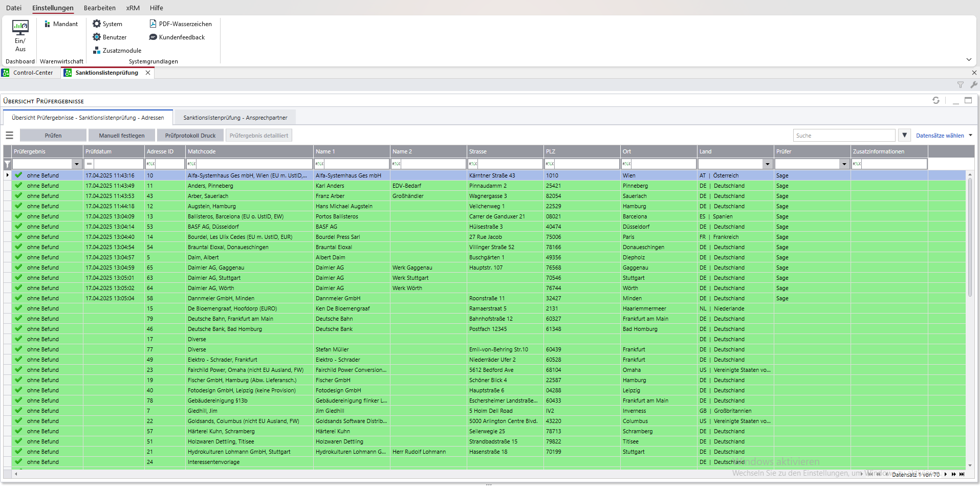Open Zusatzmodule from ribbon
Screen dimensions: 980x489
coord(117,51)
